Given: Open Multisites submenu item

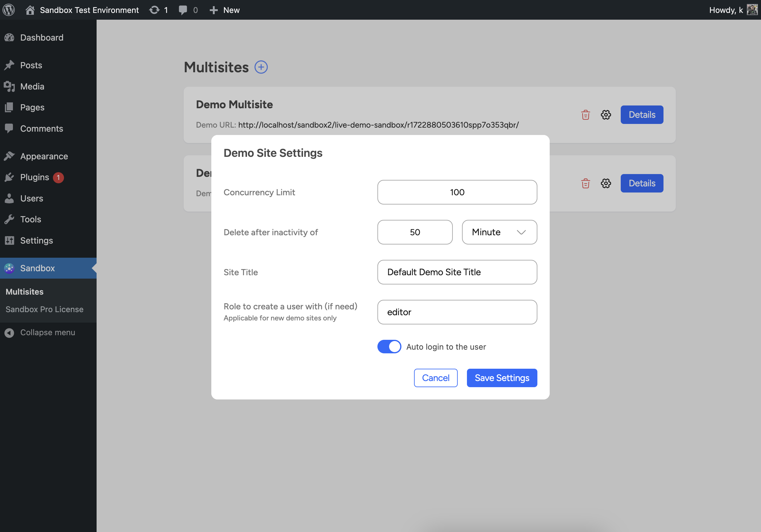Looking at the screenshot, I should tap(25, 292).
